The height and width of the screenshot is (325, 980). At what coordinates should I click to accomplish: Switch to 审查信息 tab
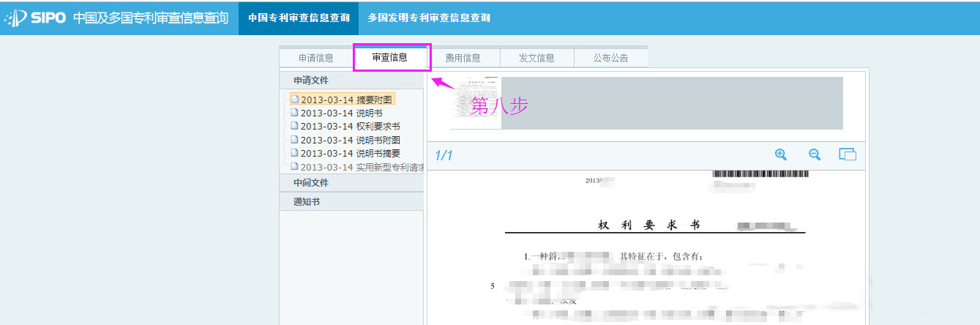(x=390, y=57)
